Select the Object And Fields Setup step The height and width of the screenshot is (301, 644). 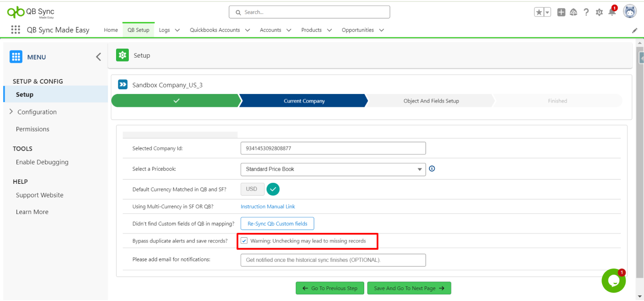(x=431, y=101)
